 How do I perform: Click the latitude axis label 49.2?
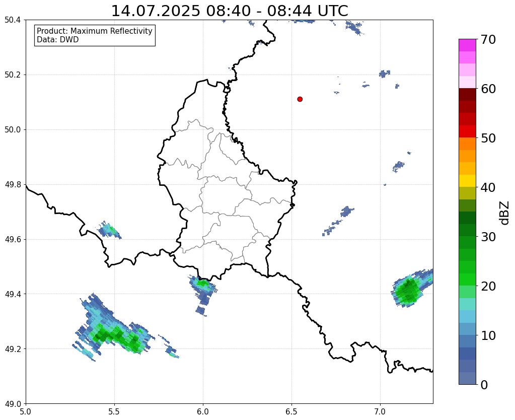(x=13, y=349)
